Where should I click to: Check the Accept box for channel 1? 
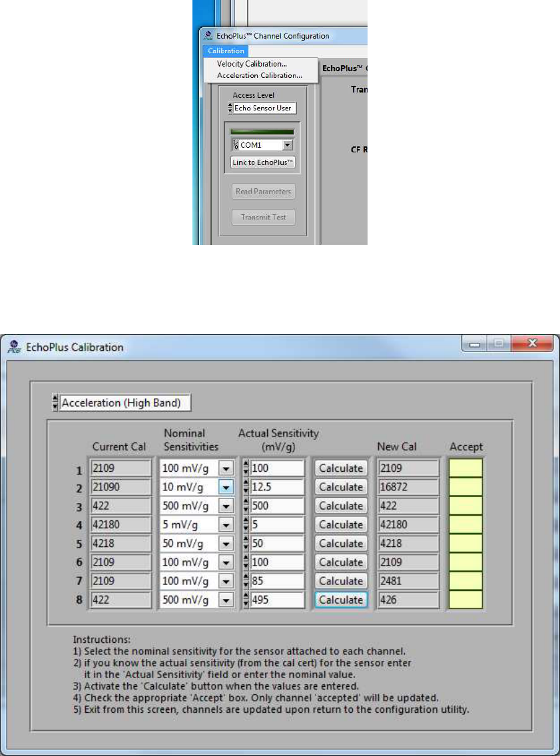465,468
